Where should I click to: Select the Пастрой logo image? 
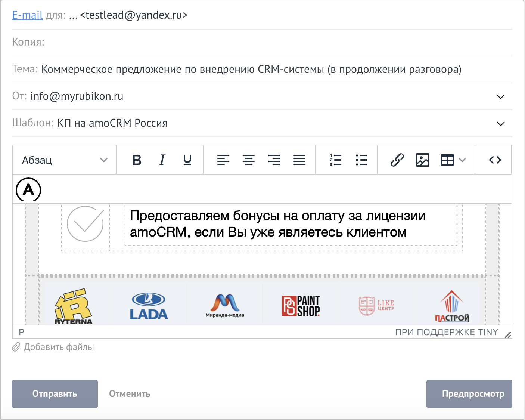(x=452, y=306)
